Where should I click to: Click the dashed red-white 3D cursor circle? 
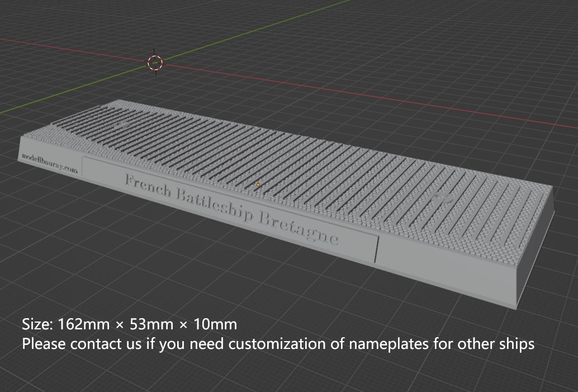[154, 63]
